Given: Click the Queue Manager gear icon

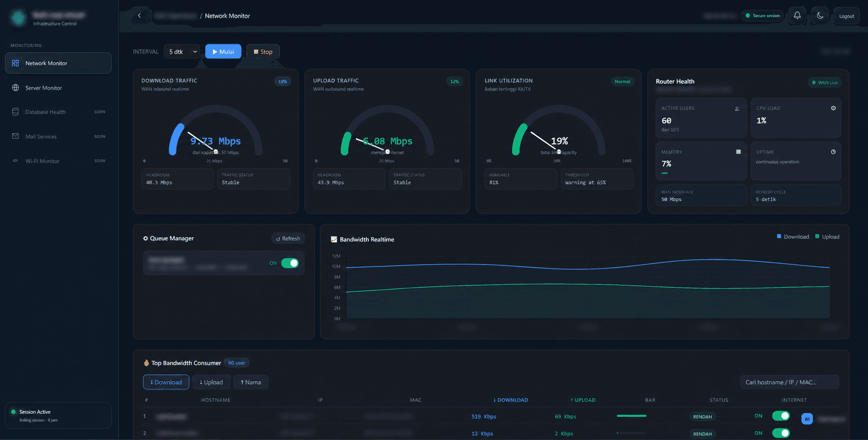Looking at the screenshot, I should tap(145, 238).
